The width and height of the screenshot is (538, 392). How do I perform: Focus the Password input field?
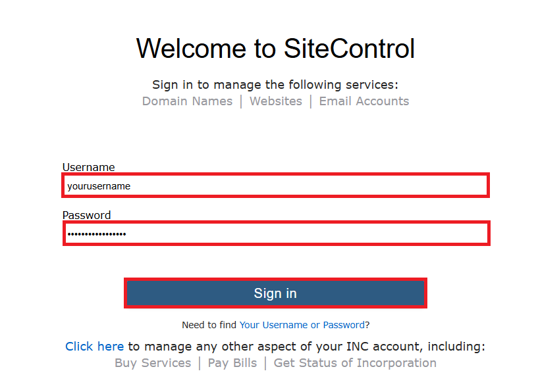pos(275,233)
